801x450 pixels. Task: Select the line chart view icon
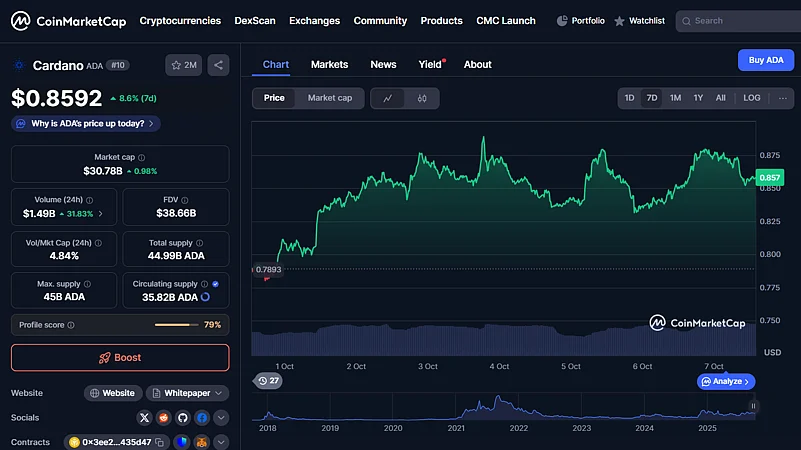[388, 98]
